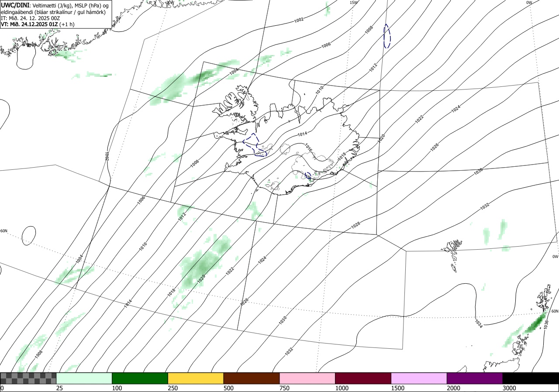This screenshot has height=392, width=559.
Task: Click the legend value '1500'
Action: [397, 388]
